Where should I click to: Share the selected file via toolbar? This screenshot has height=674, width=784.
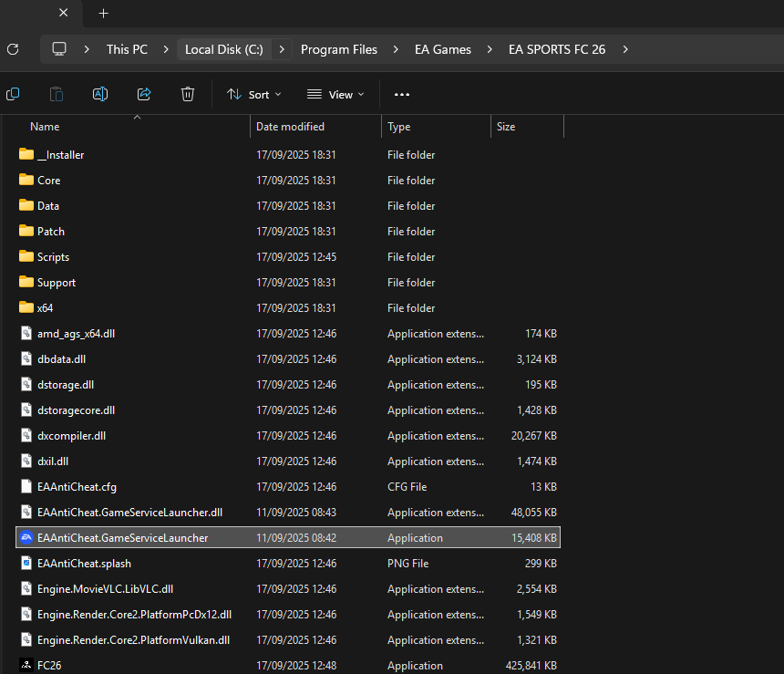click(x=144, y=94)
